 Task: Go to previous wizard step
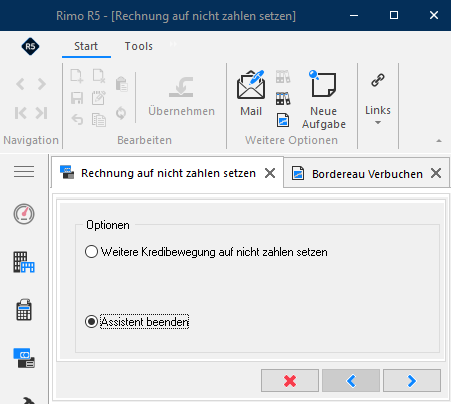[351, 380]
